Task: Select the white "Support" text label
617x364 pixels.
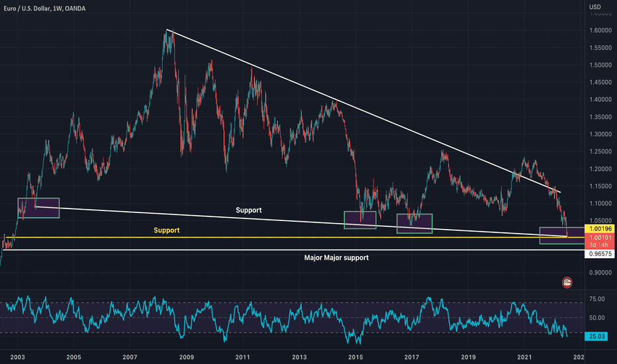Action: click(x=249, y=210)
